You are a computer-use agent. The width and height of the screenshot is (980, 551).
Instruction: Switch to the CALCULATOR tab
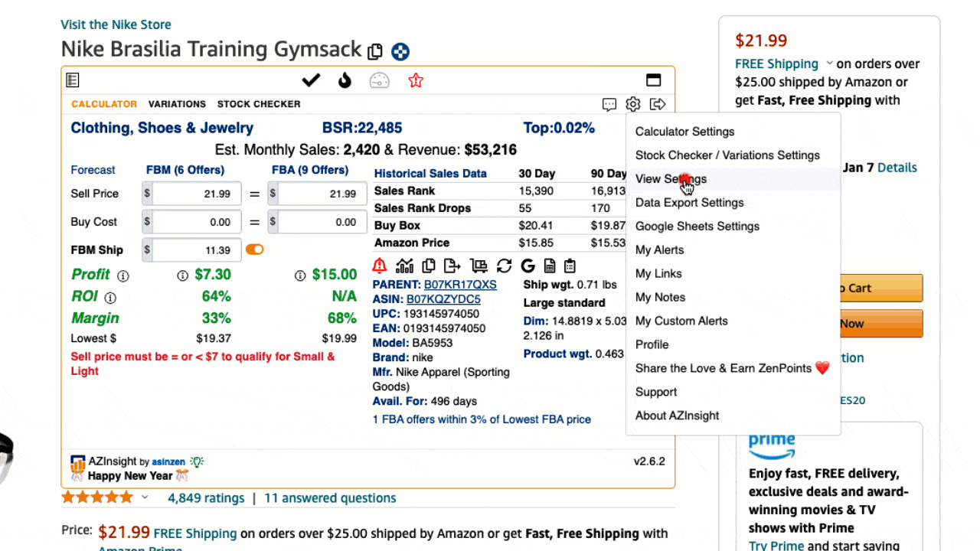click(x=104, y=104)
